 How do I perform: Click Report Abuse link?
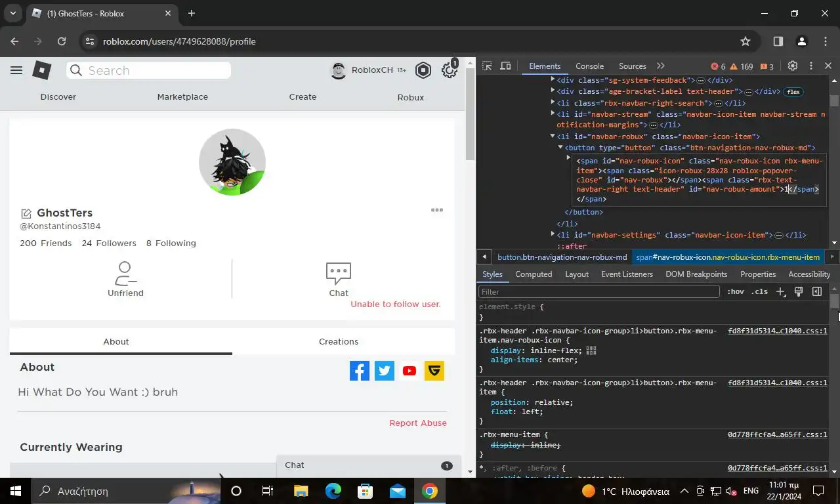click(x=418, y=423)
